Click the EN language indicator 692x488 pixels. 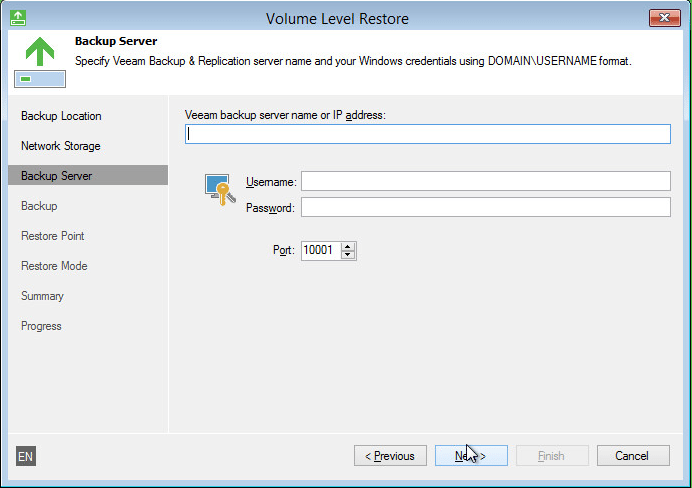(x=26, y=456)
